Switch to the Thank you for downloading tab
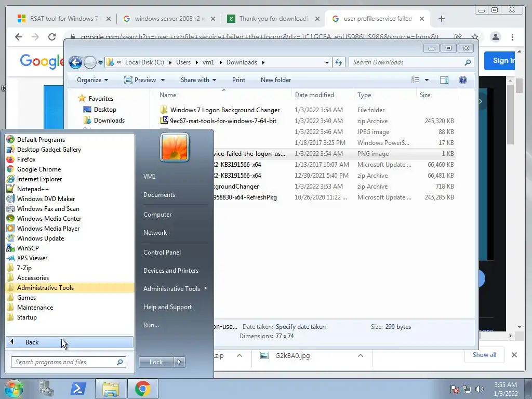532x399 pixels. [273, 19]
